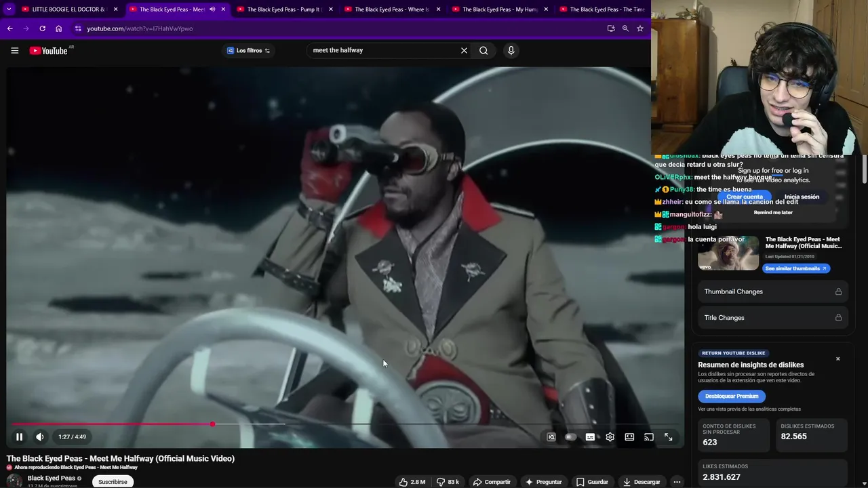Image resolution: width=868 pixels, height=488 pixels.
Task: Download the video with Descargar
Action: [642, 482]
